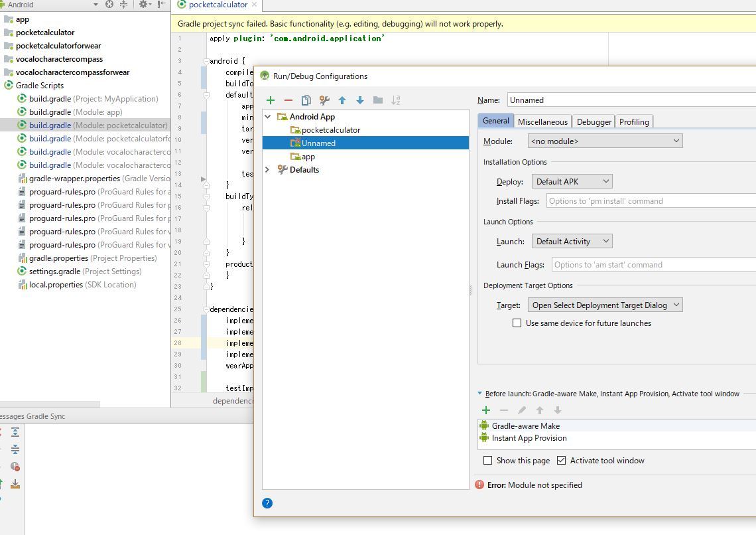756x535 pixels.
Task: Open the Module dropdown
Action: (x=605, y=141)
